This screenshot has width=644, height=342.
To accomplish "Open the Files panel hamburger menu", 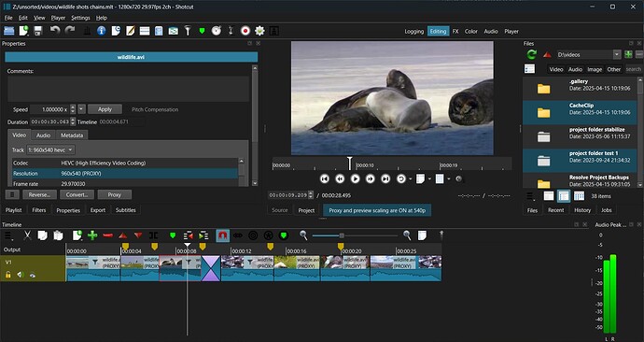I will point(531,196).
